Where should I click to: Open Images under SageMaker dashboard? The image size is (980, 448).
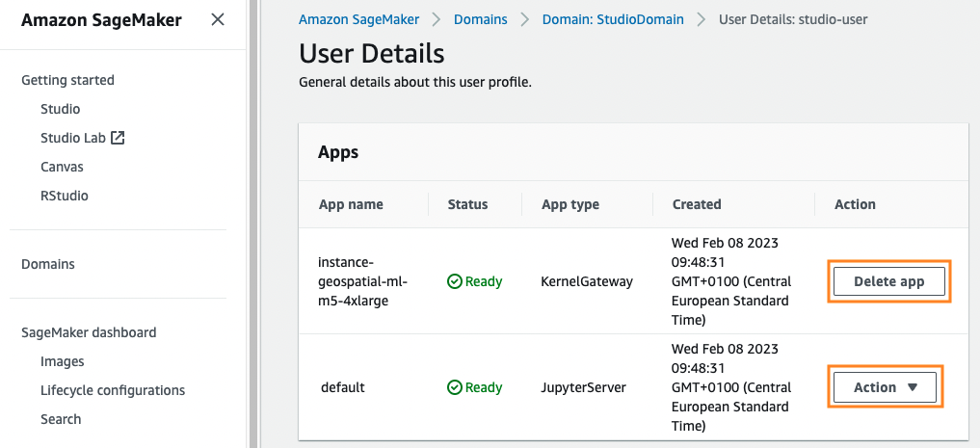62,361
